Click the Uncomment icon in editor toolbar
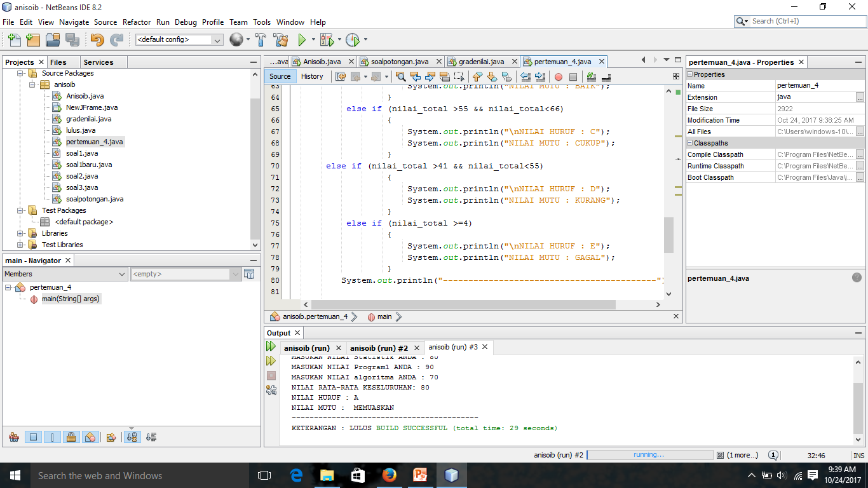 [x=606, y=76]
